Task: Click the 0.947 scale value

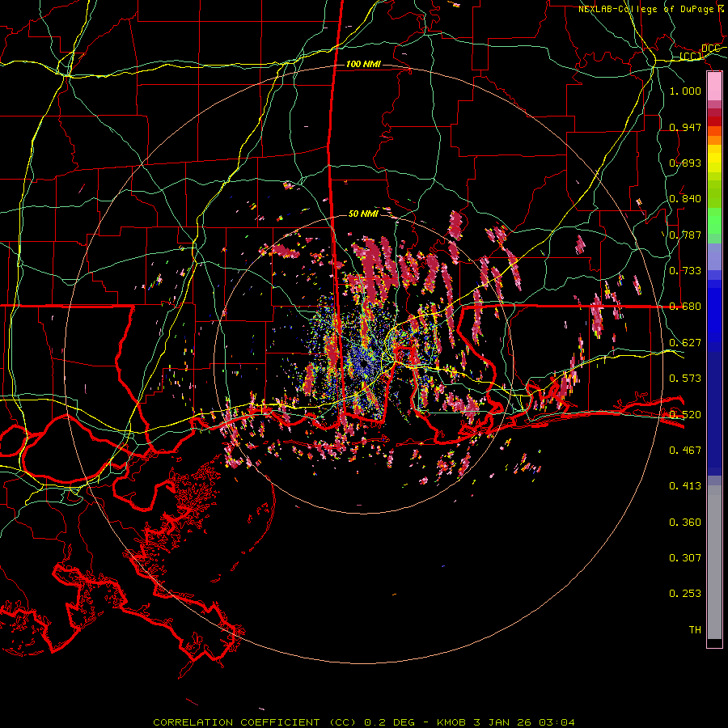Action: 685,127
